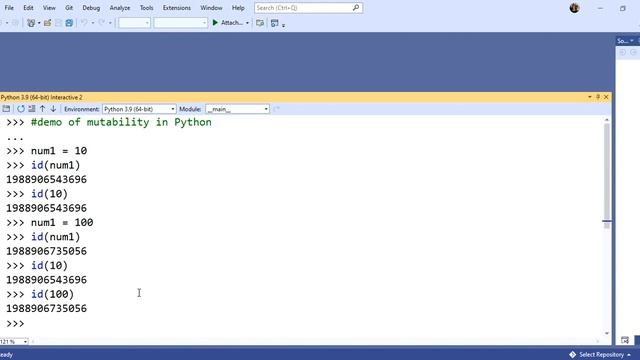Click the line 'num1 = 100'

(x=62, y=222)
